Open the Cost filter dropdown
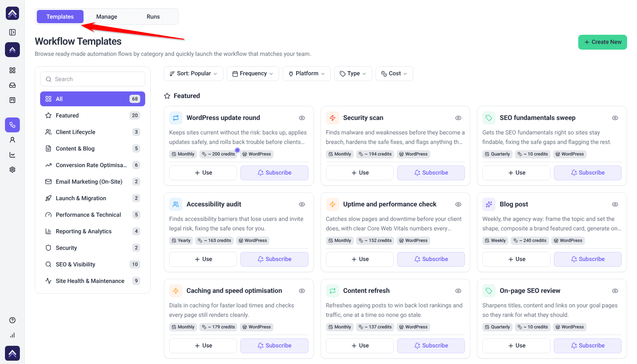 coord(394,74)
